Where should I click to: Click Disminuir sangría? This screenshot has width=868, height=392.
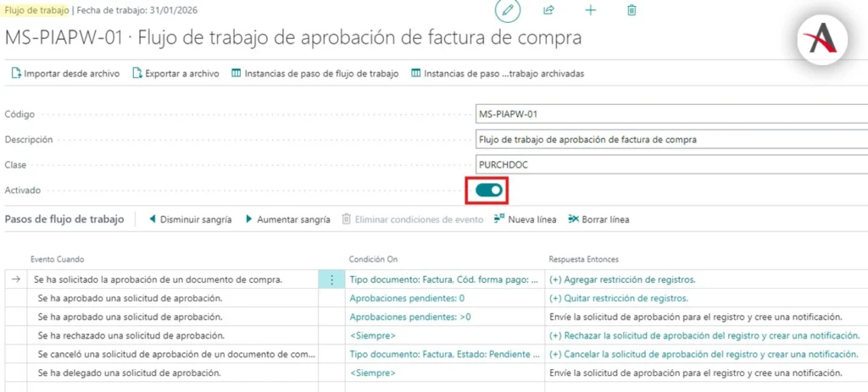(190, 219)
